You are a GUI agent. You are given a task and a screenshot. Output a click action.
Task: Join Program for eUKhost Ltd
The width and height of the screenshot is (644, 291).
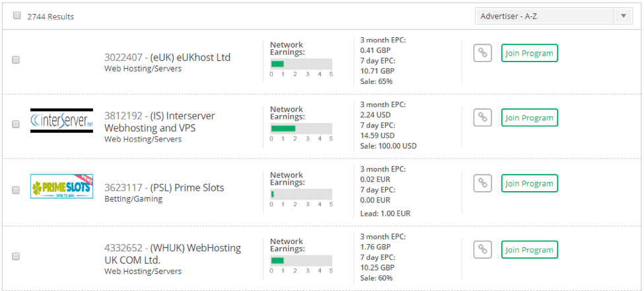tap(529, 53)
